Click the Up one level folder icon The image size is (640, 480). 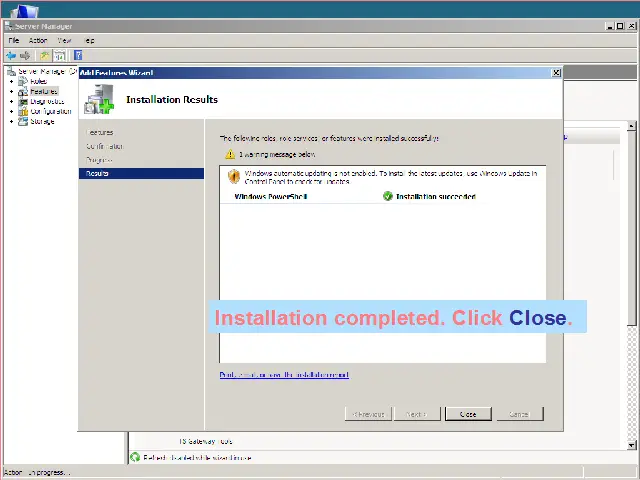[44, 55]
